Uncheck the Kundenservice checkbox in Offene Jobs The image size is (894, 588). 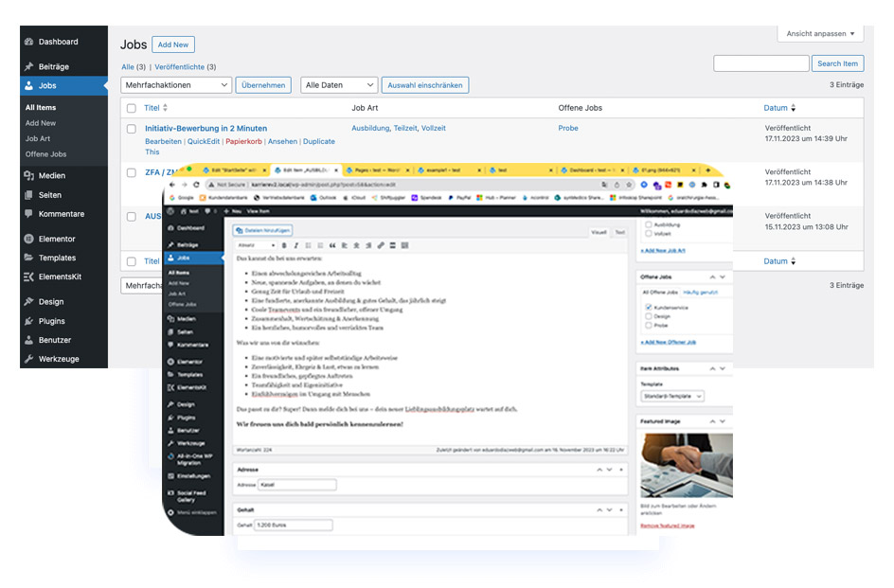click(648, 308)
